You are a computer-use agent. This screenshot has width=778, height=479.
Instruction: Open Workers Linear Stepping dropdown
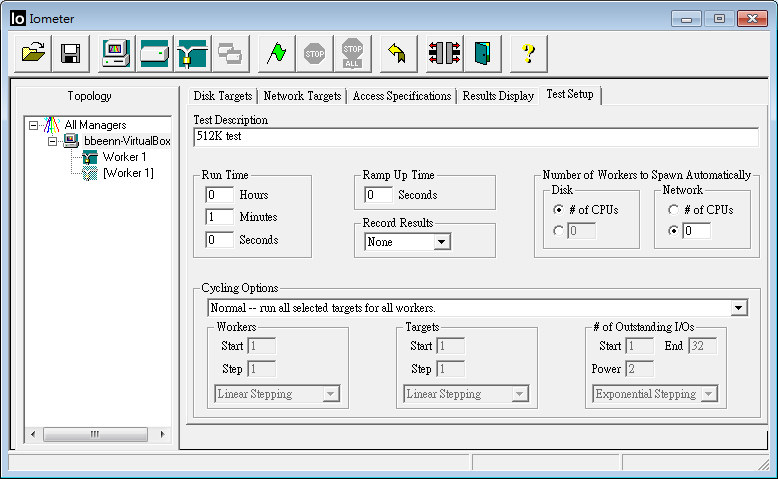click(330, 394)
